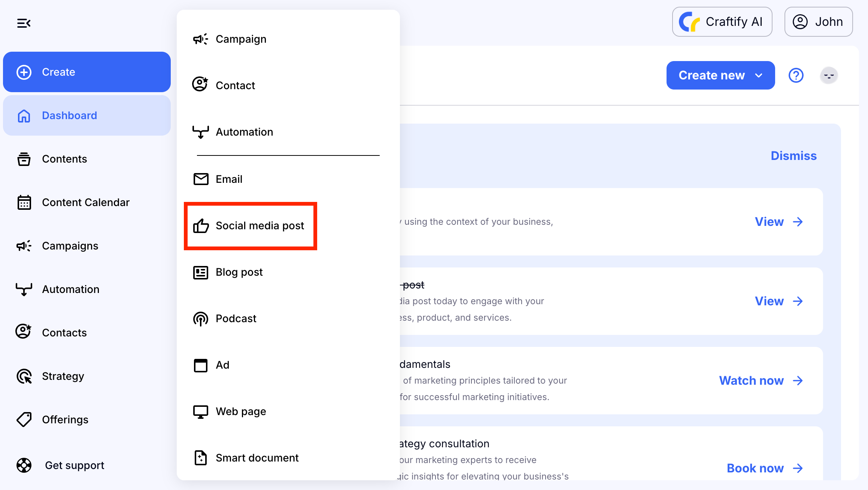868x490 pixels.
Task: Click the Get support lifebuoy icon
Action: tap(24, 465)
